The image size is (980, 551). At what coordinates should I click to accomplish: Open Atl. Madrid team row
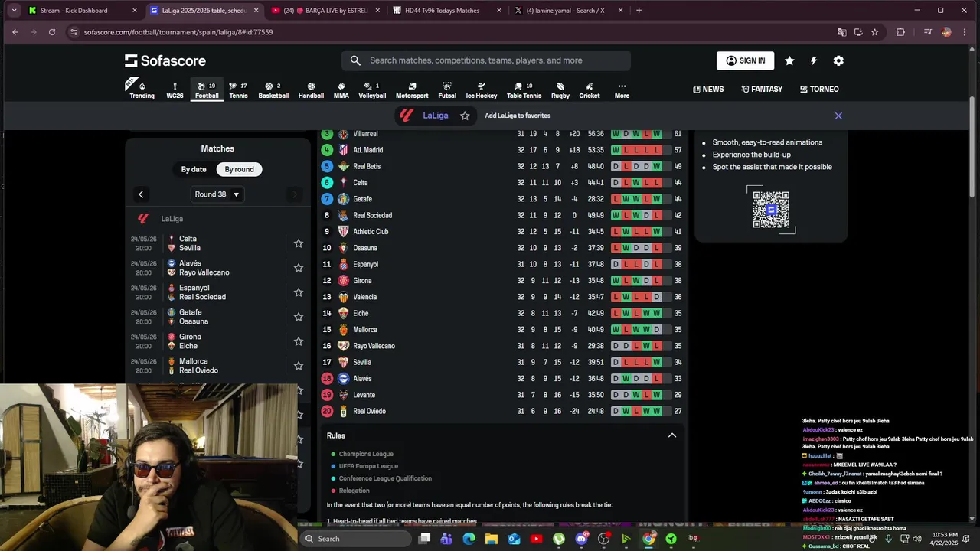coord(502,150)
